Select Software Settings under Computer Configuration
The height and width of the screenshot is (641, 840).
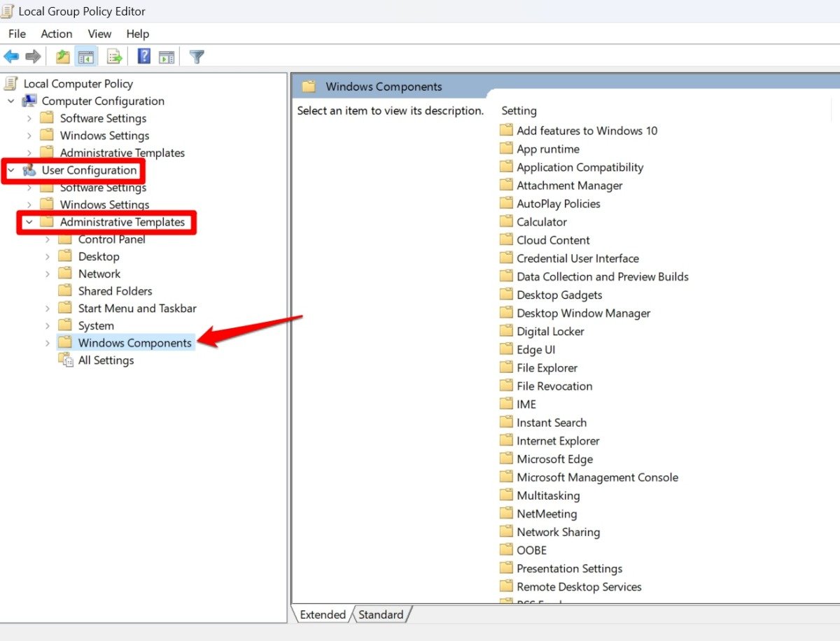tap(103, 118)
